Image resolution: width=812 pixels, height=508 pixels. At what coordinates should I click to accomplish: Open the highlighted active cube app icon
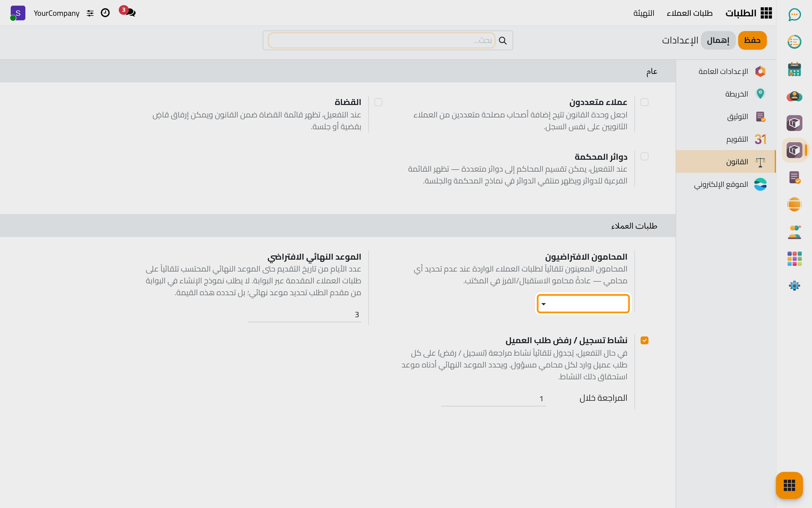[x=794, y=150]
